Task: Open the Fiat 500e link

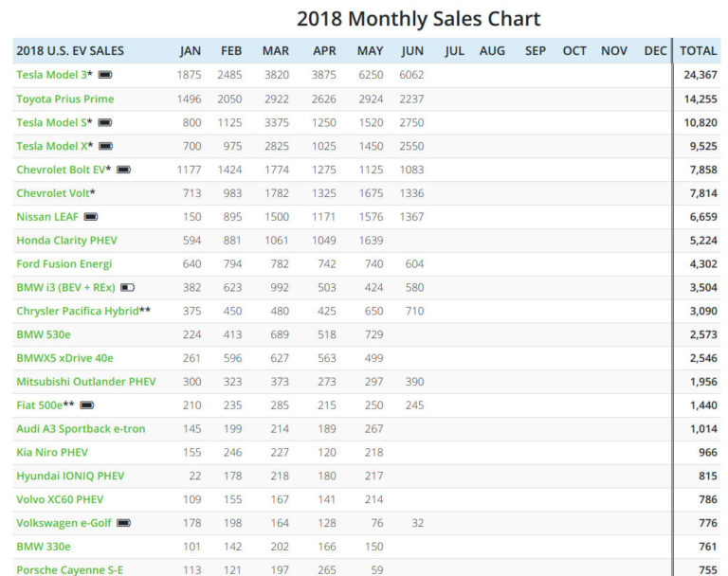Action: pyautogui.click(x=40, y=405)
